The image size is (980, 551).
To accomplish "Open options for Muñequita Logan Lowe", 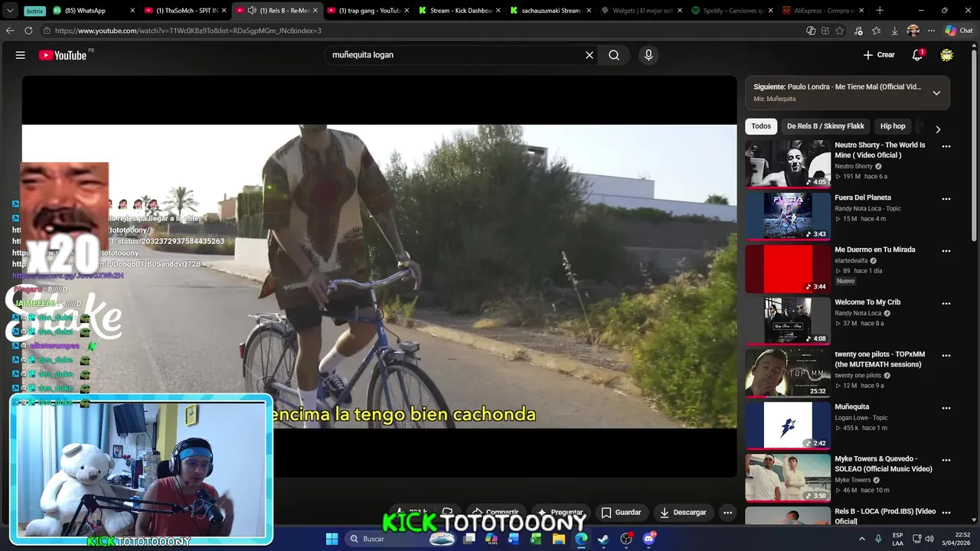I will pyautogui.click(x=946, y=408).
